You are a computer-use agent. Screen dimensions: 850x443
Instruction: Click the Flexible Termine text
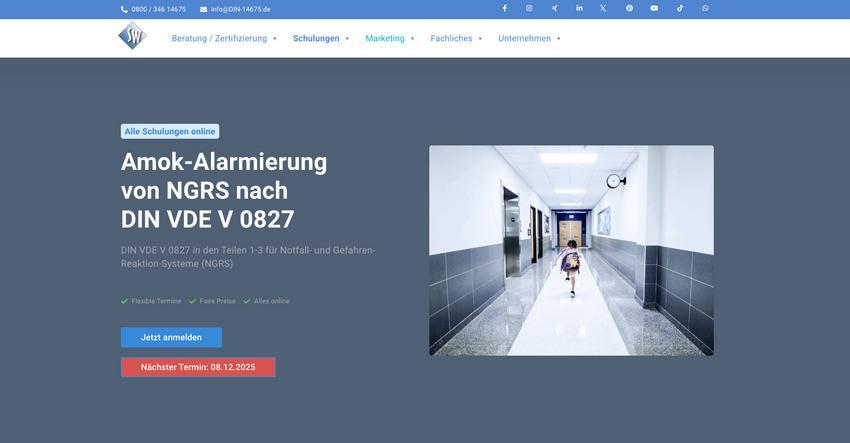click(x=156, y=301)
